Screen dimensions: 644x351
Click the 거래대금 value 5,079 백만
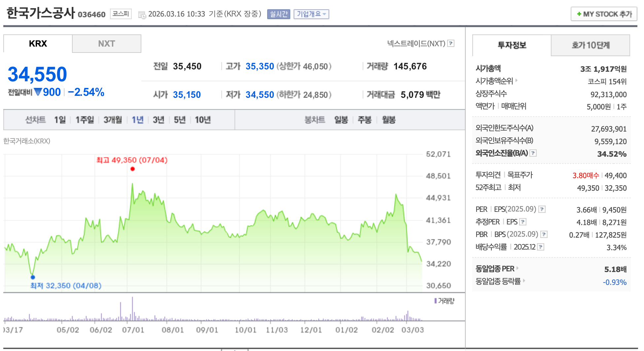(420, 95)
